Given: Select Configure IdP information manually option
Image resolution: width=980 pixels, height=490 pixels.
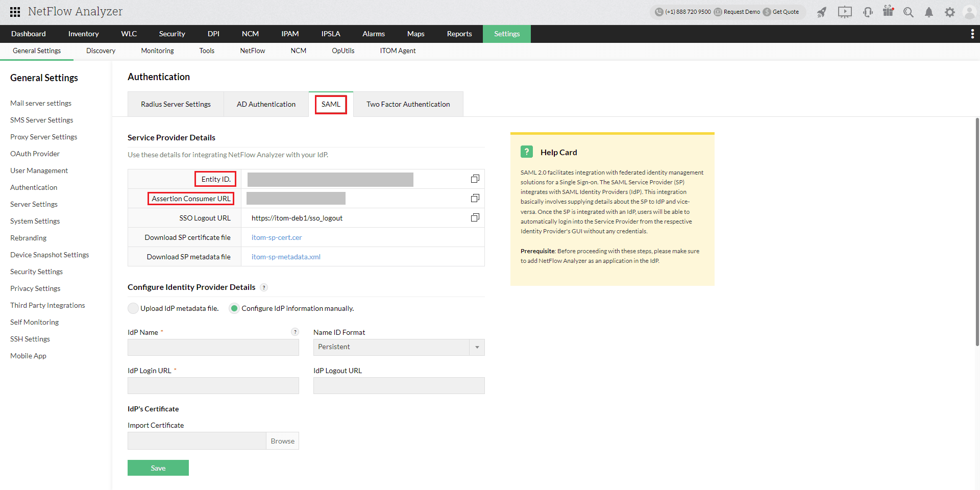Looking at the screenshot, I should (x=234, y=308).
